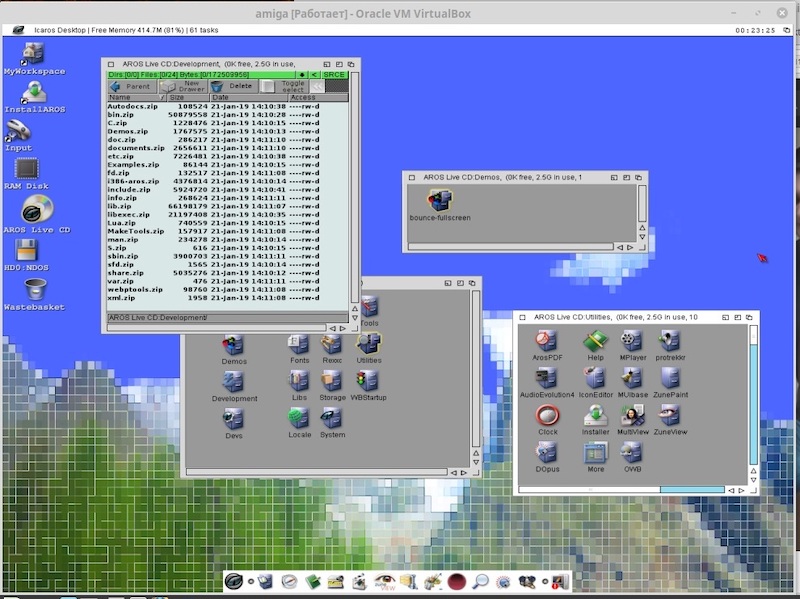Launch the DOpus file manager icon
This screenshot has height=599, width=800.
click(x=547, y=452)
